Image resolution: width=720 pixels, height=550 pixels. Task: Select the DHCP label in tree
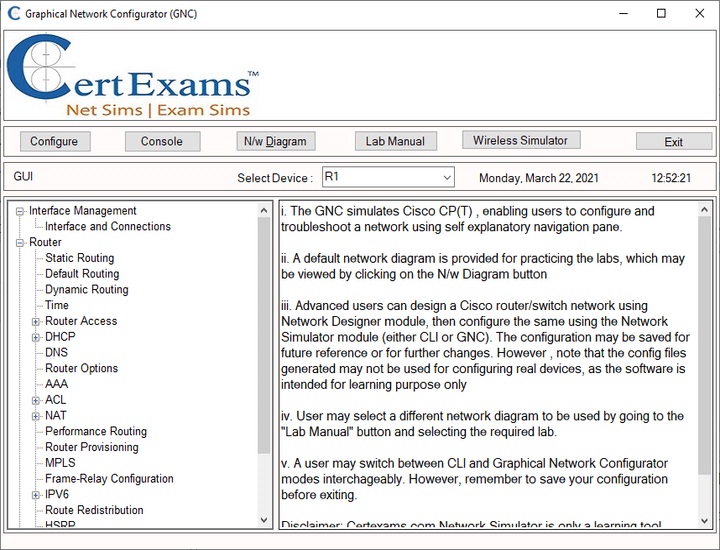pyautogui.click(x=60, y=337)
